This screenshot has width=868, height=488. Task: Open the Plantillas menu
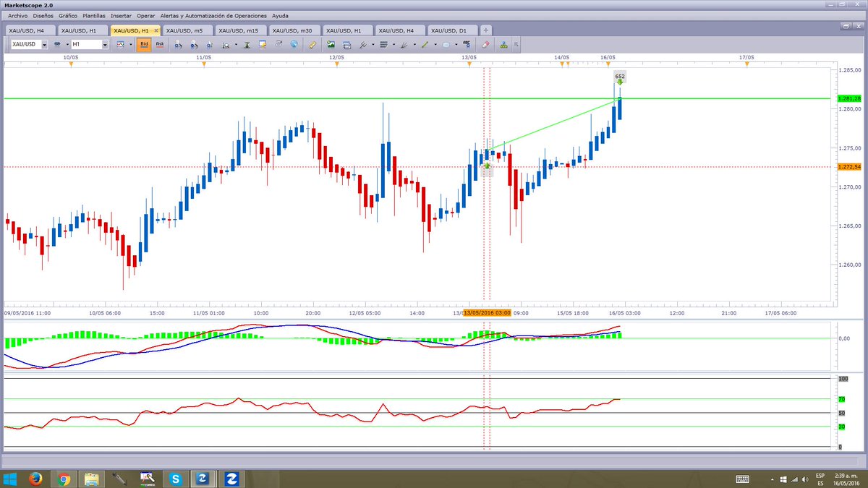tap(94, 15)
